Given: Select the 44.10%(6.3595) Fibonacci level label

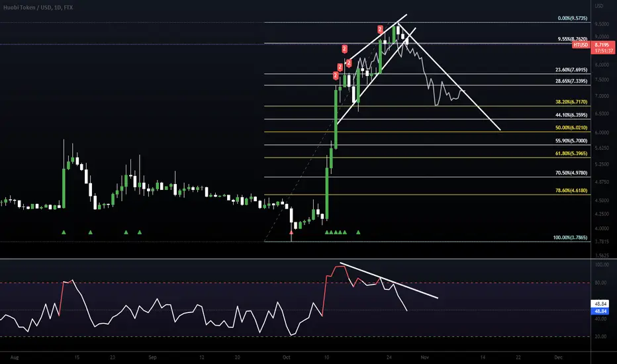Looking at the screenshot, I should click(x=571, y=115).
